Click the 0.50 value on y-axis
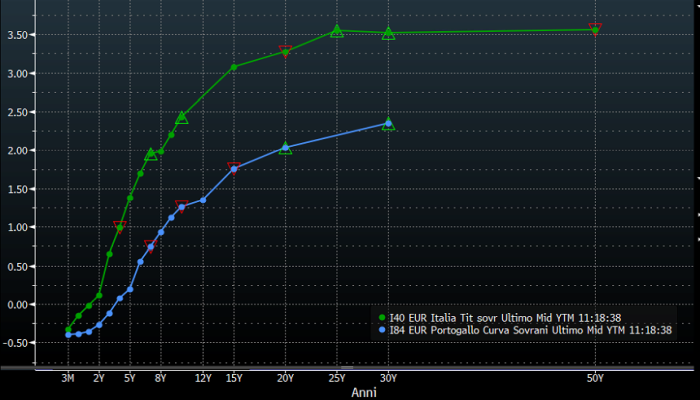Image resolution: width=700 pixels, height=400 pixels. coord(18,266)
